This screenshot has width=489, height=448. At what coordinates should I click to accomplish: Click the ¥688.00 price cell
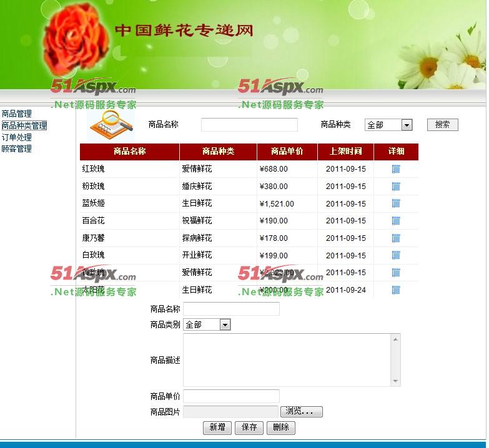coord(287,169)
